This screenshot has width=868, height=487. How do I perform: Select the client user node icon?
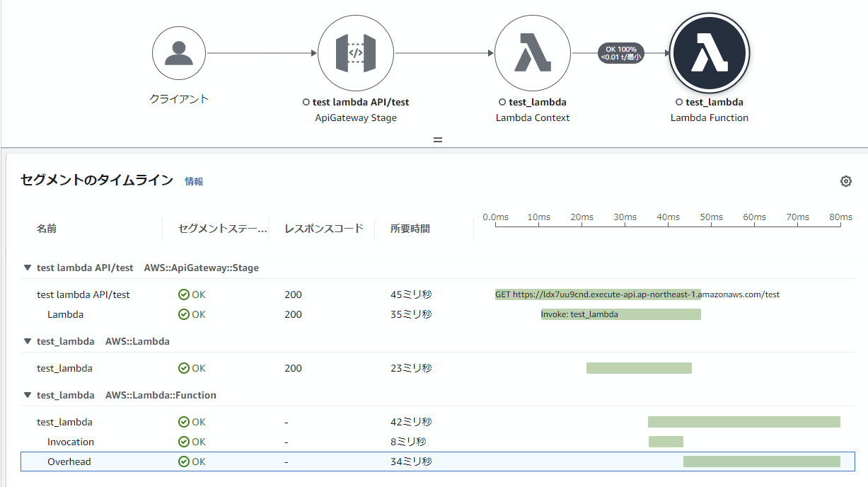pyautogui.click(x=179, y=54)
